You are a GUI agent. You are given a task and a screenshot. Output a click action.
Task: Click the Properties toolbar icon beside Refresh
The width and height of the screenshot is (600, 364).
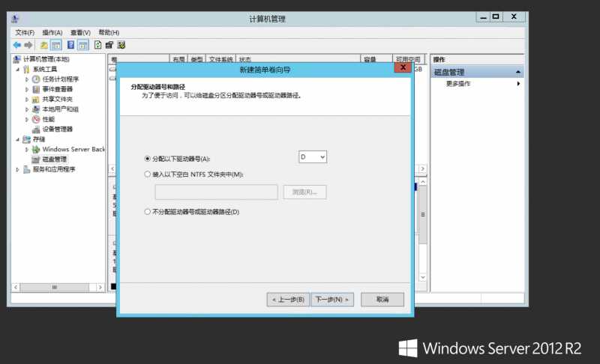click(x=109, y=45)
